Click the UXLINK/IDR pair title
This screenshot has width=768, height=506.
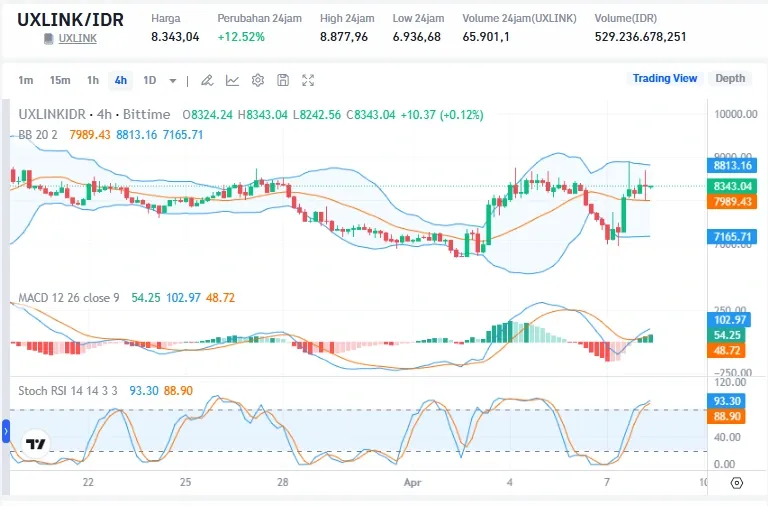pyautogui.click(x=70, y=20)
